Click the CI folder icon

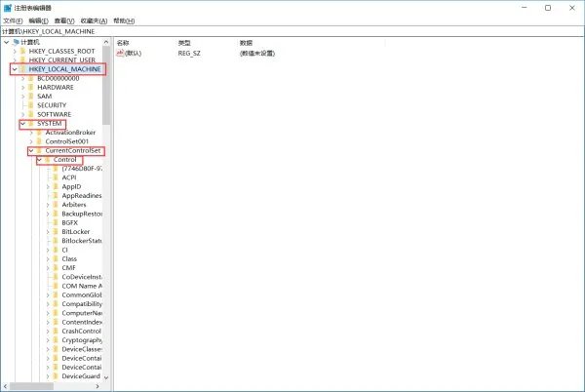pos(56,250)
